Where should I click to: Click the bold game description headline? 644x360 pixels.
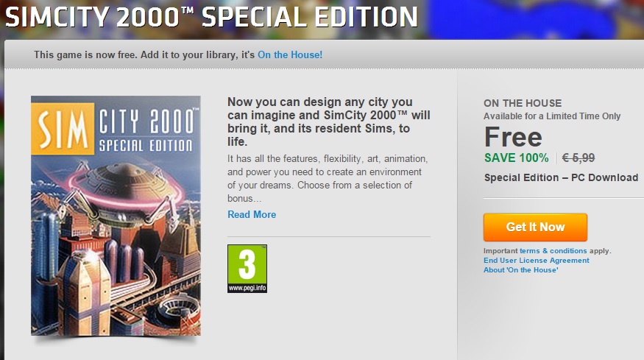(328, 121)
